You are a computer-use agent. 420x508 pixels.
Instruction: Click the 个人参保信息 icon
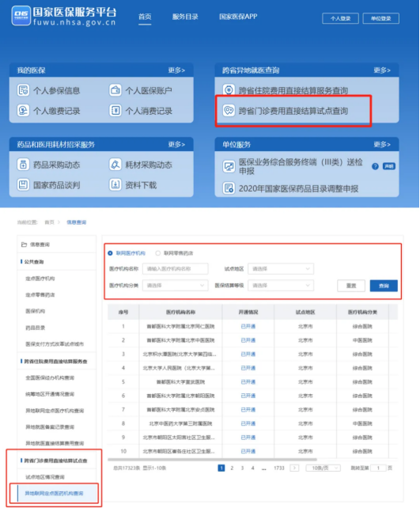point(23,90)
